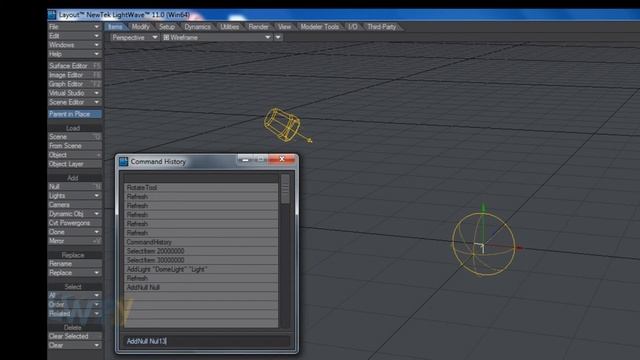Select RotateTool entry in Command History

click(201, 188)
